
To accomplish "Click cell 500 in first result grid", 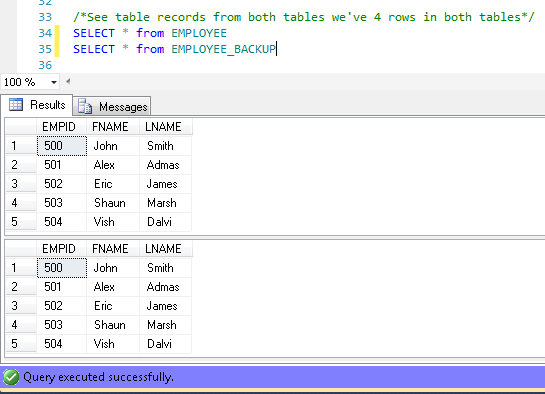I will [x=62, y=146].
